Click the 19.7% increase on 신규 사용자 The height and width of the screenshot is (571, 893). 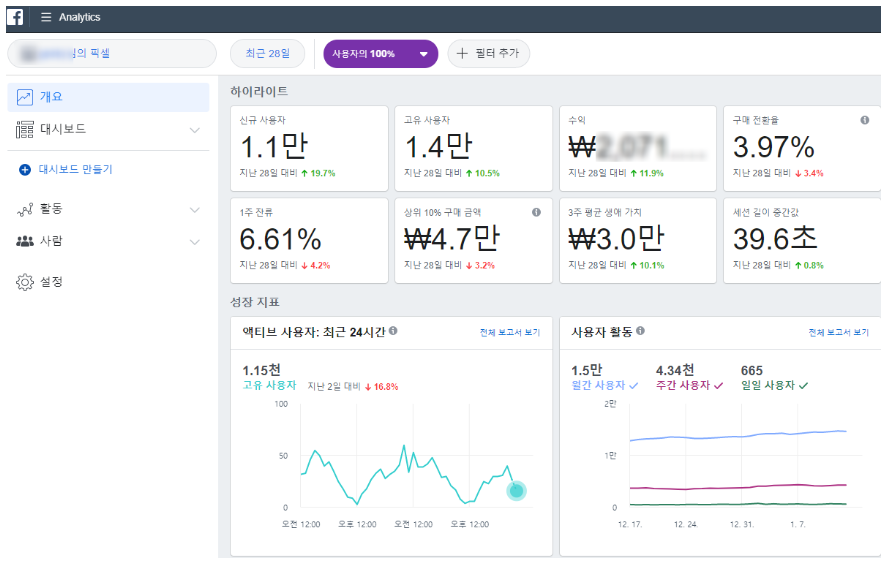pos(318,174)
